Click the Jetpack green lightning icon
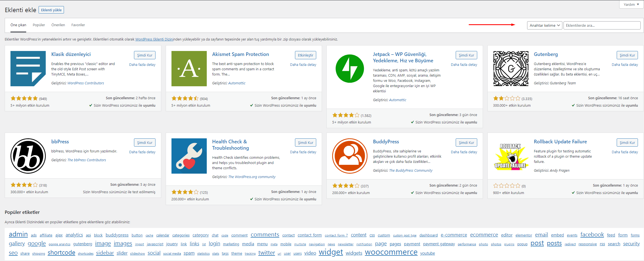644x261 pixels. [350, 69]
